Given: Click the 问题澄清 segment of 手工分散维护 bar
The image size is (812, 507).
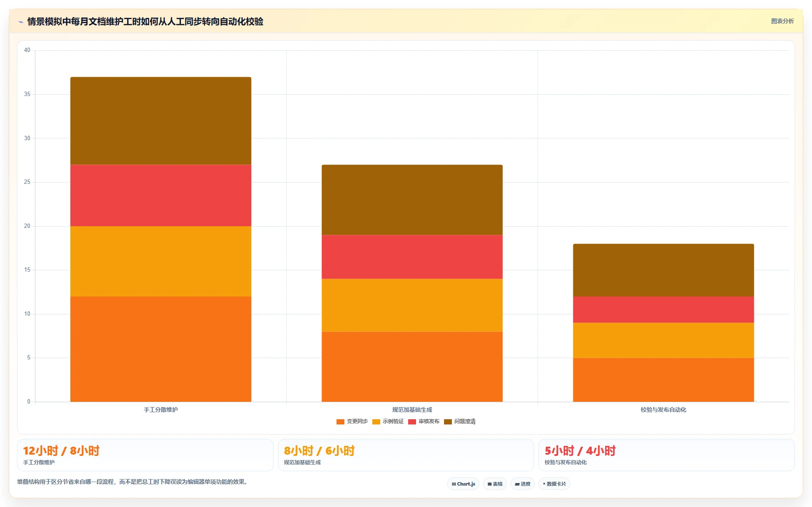Looking at the screenshot, I should click(x=161, y=121).
